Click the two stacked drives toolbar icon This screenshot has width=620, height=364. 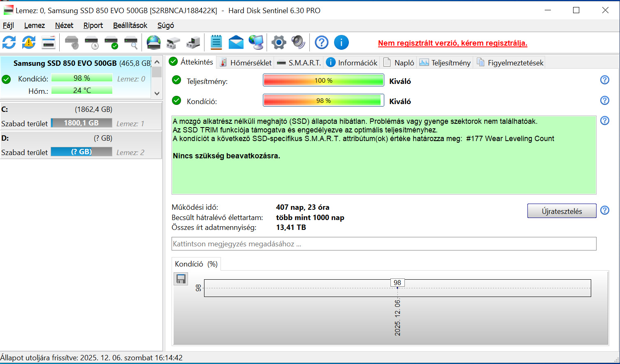173,42
